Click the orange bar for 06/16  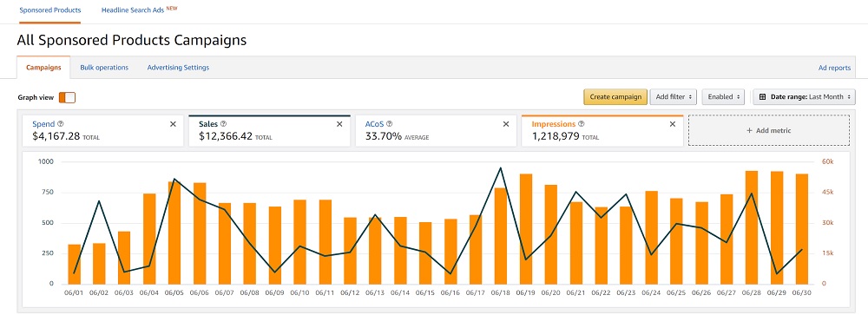click(x=450, y=252)
